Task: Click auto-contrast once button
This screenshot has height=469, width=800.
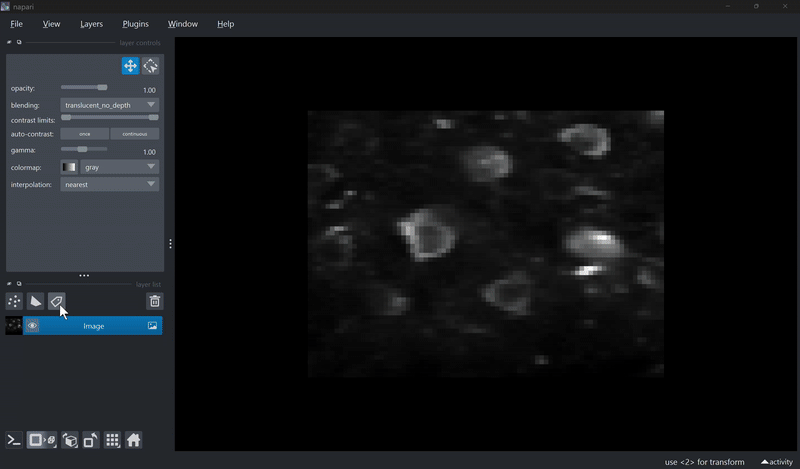Action: [84, 134]
